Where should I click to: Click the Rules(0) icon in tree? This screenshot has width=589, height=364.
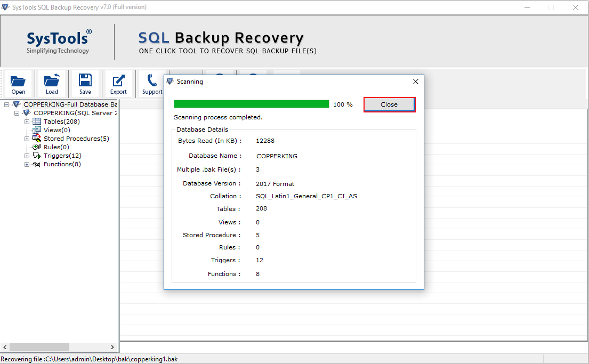coord(37,147)
